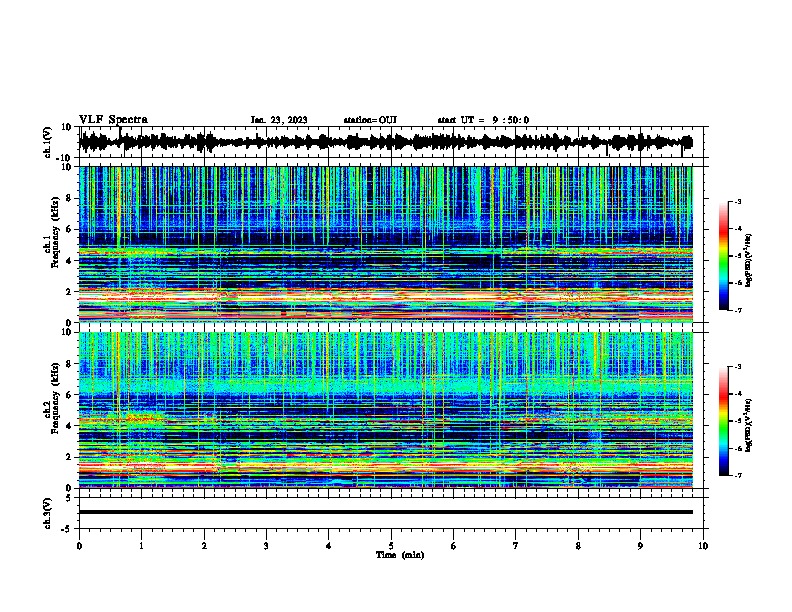Click the ch.2 colorbar log(PSD) label
Image resolution: width=792 pixels, height=612 pixels.
point(749,425)
